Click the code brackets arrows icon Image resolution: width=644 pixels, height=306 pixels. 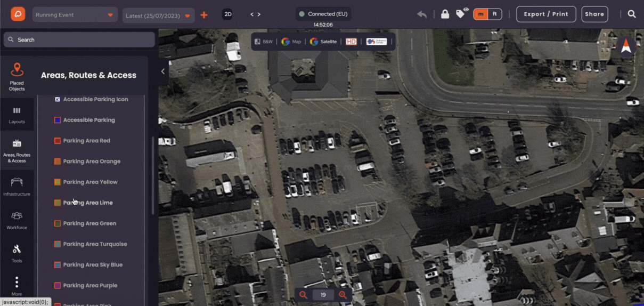[x=256, y=14]
